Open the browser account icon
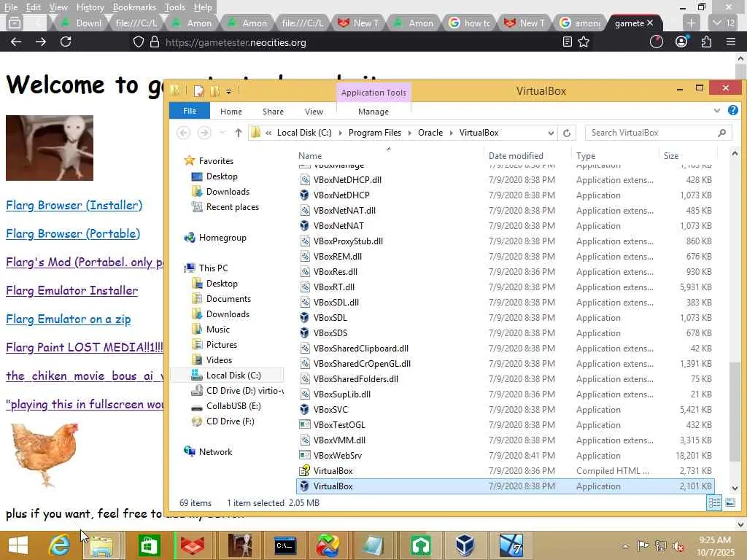 click(x=681, y=42)
